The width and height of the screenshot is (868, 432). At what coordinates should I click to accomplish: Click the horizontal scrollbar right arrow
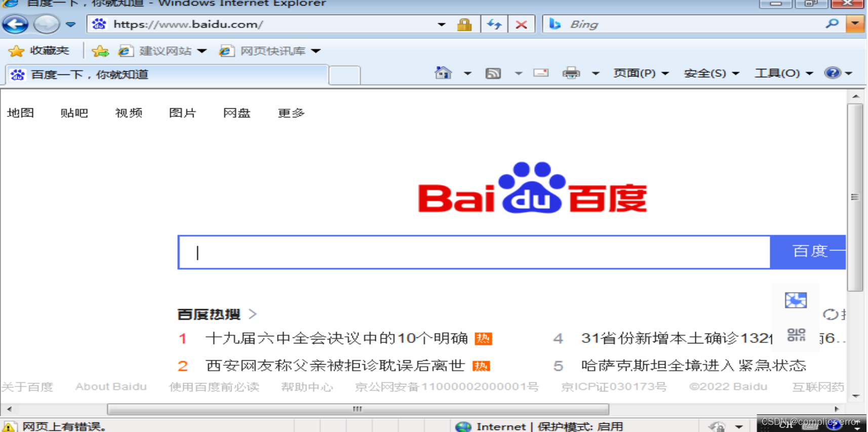[837, 409]
